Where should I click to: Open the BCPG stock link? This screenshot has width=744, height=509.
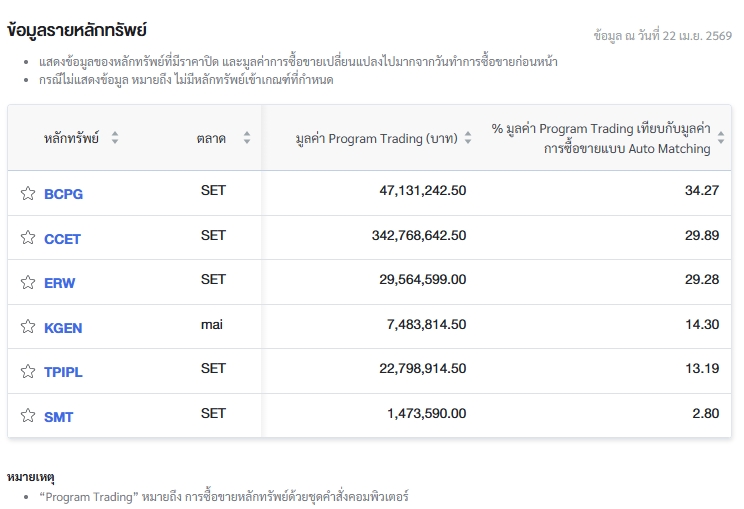(x=63, y=194)
